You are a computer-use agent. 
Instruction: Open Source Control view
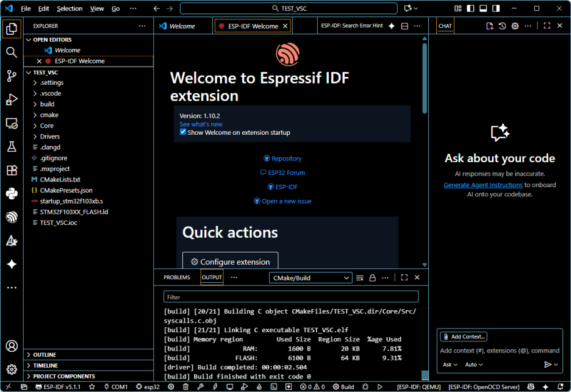pos(12,76)
